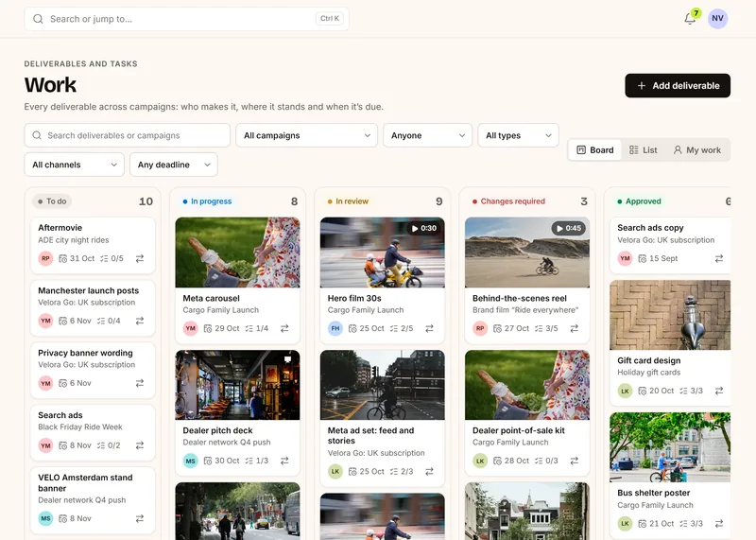Click swap arrows icon on Behind-the-scenes reel card

tap(575, 328)
